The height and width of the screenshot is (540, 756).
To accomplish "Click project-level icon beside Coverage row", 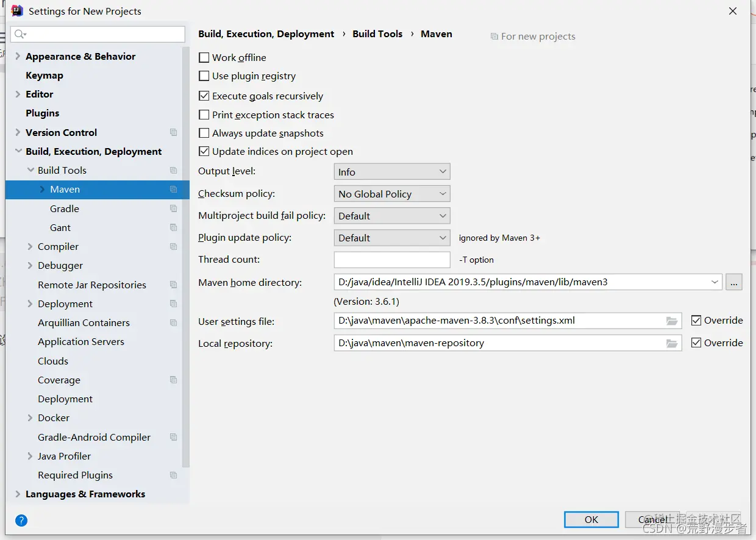I will coord(174,380).
